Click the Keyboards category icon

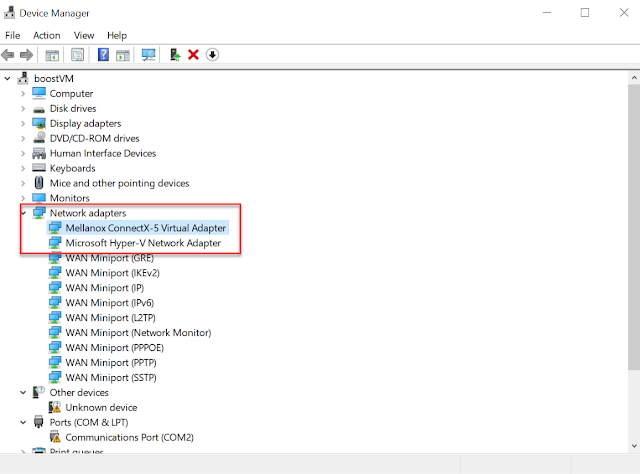coord(39,168)
